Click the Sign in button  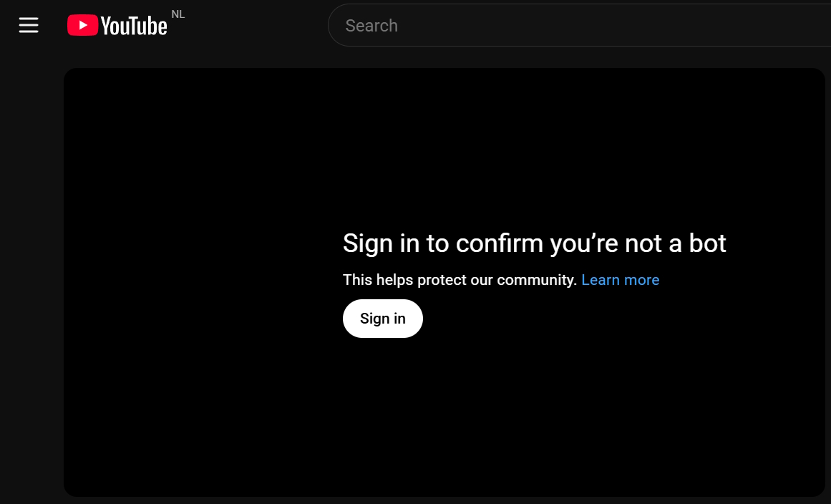[383, 319]
